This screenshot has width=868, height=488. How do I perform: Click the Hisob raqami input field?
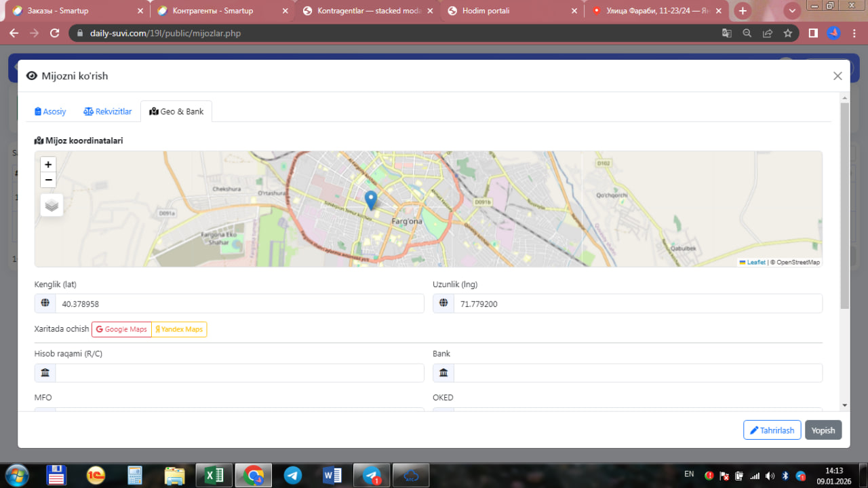(239, 373)
